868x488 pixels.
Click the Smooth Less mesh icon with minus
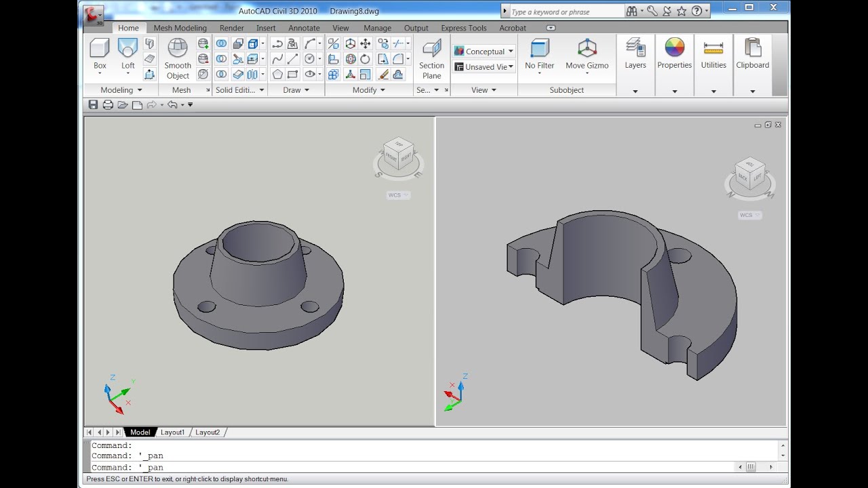point(203,59)
